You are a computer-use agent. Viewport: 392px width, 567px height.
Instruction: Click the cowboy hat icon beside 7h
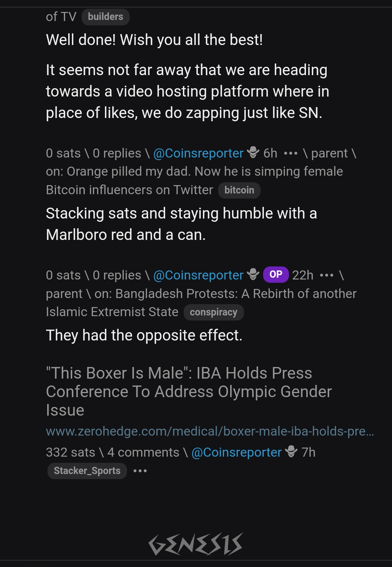tap(291, 452)
